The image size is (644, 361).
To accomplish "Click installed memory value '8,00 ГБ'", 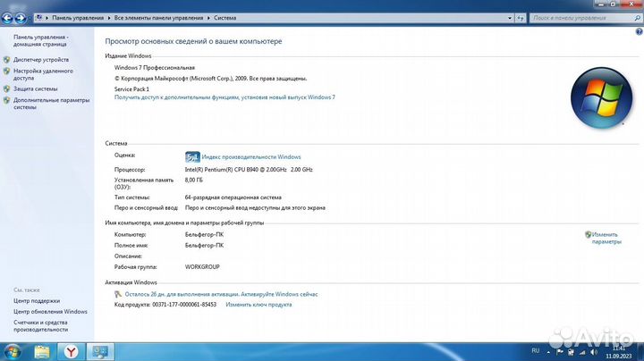I will click(194, 180).
